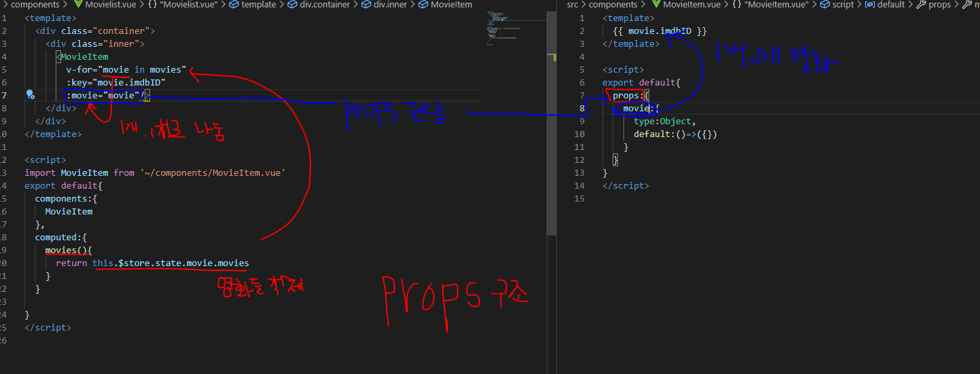This screenshot has width=980, height=374.
Task: Select line 5 by its number in MovieItem.vue
Action: [581, 69]
